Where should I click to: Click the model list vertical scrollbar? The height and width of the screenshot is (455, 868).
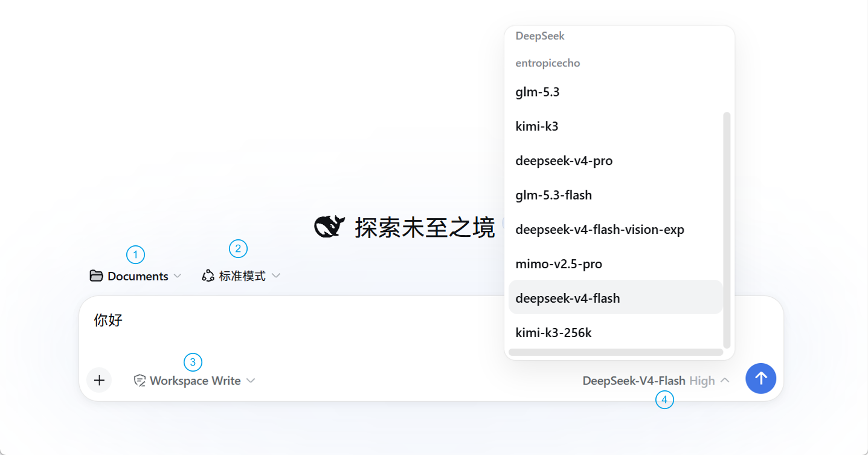pos(727,230)
